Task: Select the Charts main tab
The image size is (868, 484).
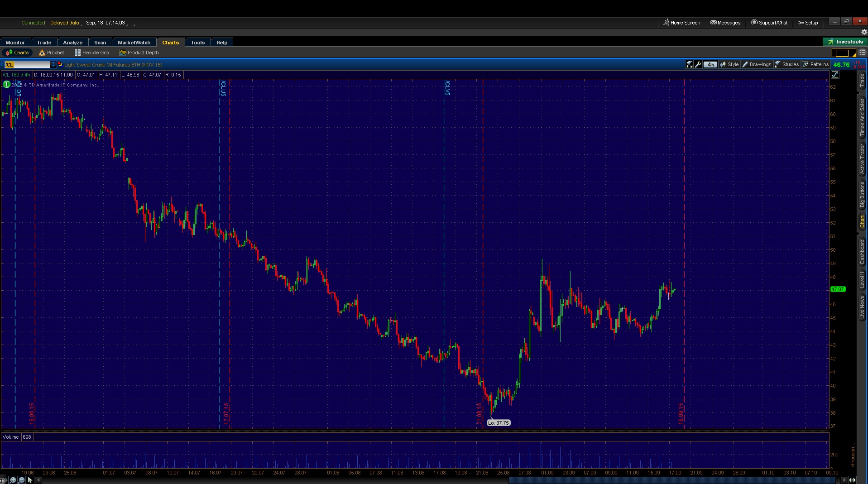Action: tap(170, 43)
